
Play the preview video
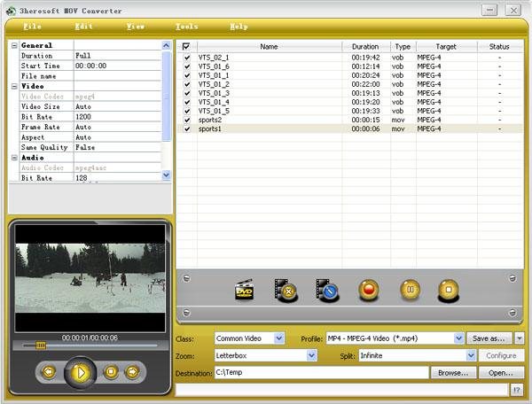click(x=81, y=372)
